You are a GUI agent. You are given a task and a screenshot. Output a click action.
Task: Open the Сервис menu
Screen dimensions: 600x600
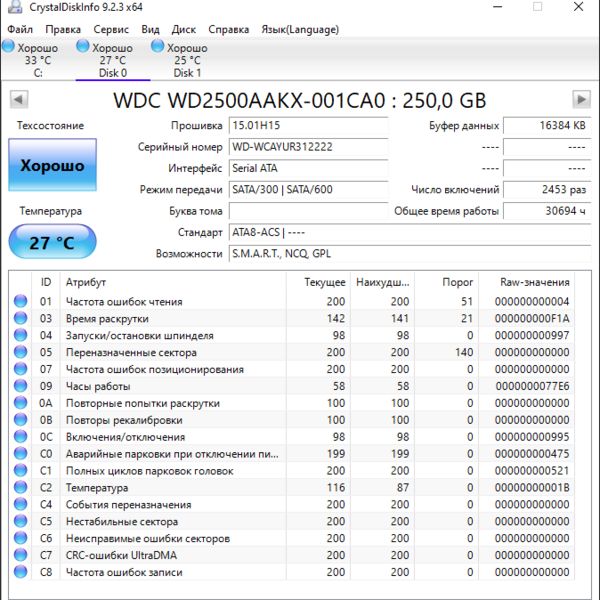coord(111,29)
